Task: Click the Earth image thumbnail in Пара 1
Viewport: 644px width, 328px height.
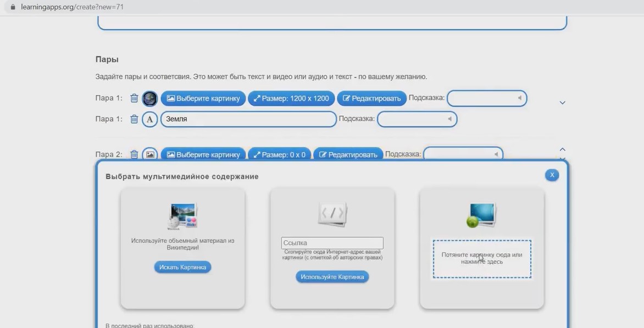Action: [x=150, y=98]
